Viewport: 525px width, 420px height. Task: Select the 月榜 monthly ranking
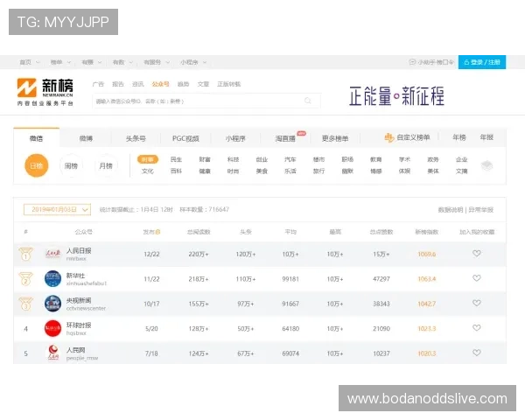pyautogui.click(x=106, y=165)
